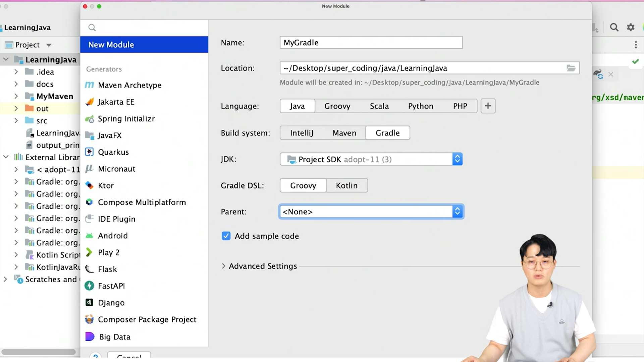Click the Jakarta EE generator icon
The width and height of the screenshot is (644, 362).
(x=89, y=102)
